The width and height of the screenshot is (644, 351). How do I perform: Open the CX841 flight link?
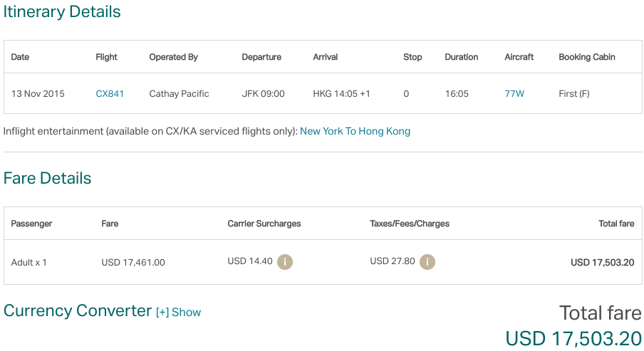(110, 94)
